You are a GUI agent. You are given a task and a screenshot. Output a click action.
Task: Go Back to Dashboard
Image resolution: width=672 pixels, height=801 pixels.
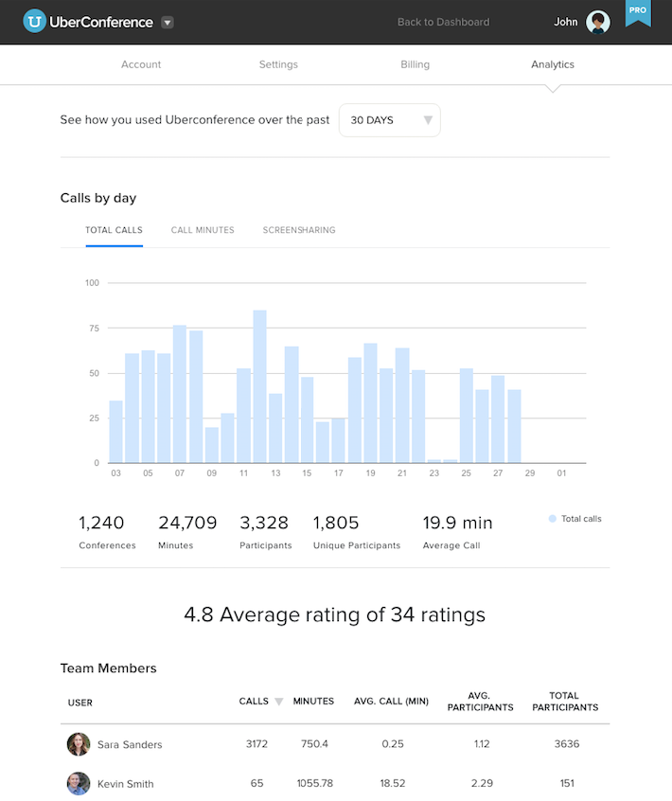[443, 22]
